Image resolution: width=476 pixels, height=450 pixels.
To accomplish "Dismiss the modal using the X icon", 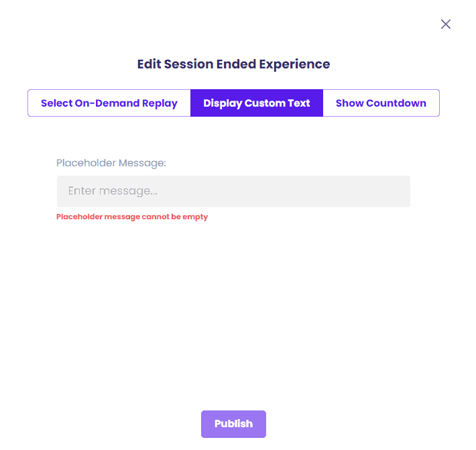I will click(x=446, y=24).
